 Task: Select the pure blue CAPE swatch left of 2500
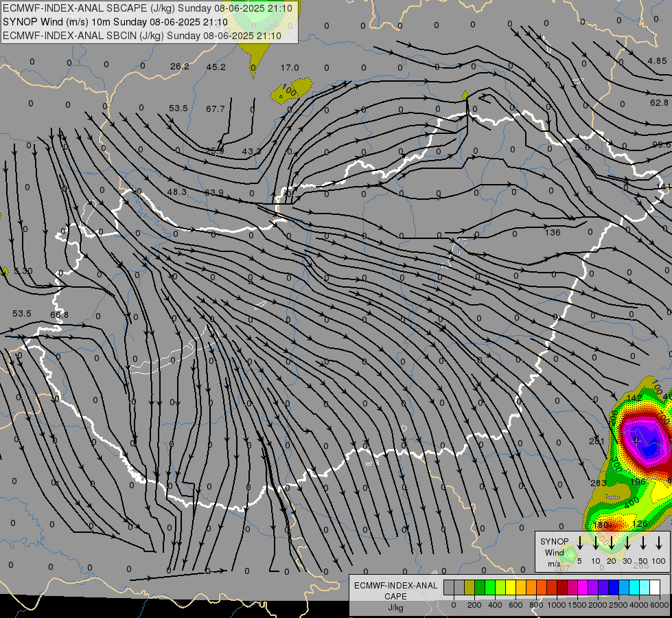tap(614, 587)
